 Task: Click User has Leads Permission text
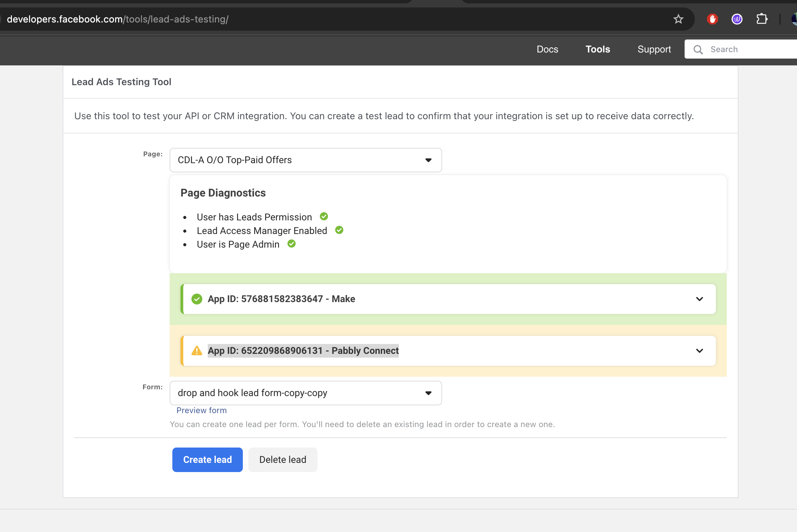point(254,217)
